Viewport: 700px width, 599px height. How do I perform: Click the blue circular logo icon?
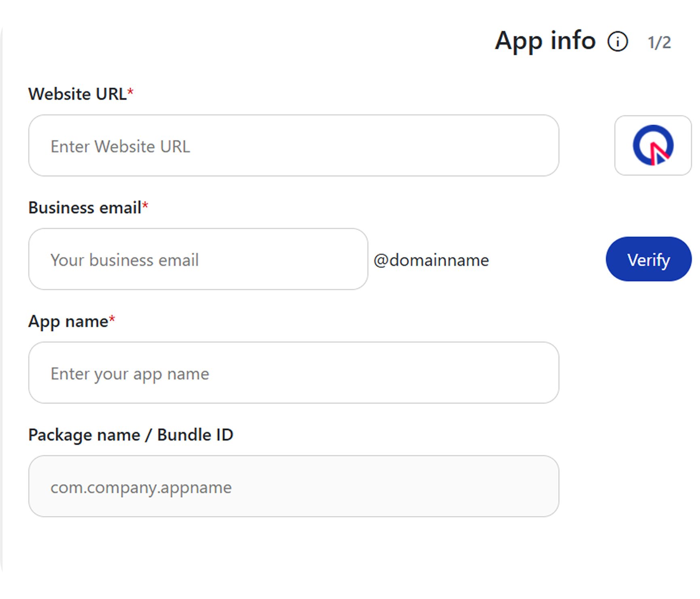[x=653, y=145]
